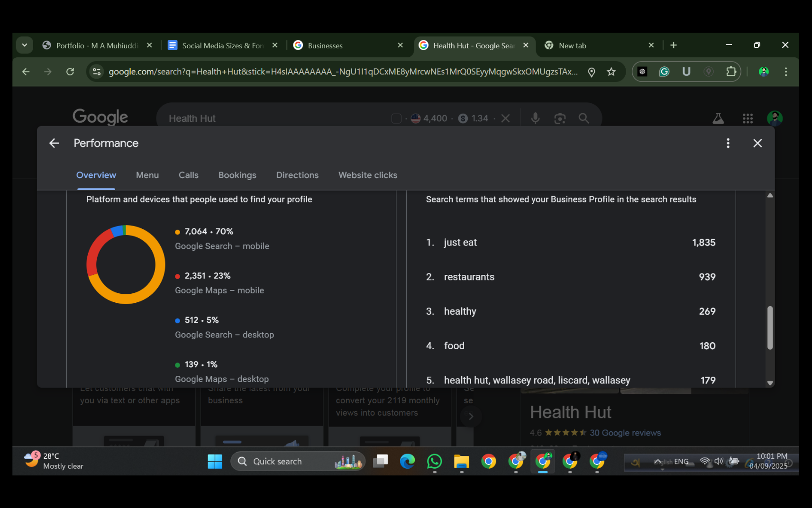This screenshot has height=508, width=812.
Task: Open the Google apps grid
Action: coord(748,118)
